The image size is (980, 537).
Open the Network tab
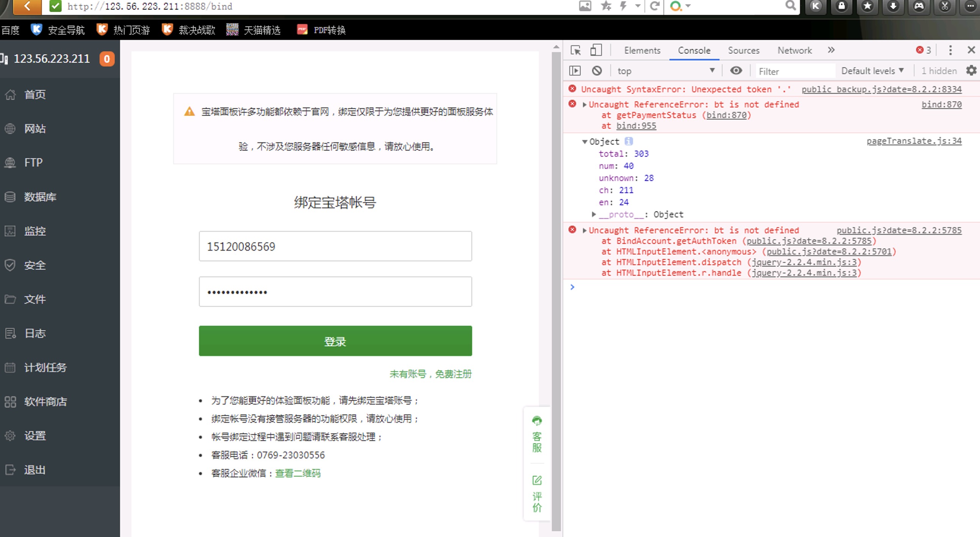click(x=794, y=50)
